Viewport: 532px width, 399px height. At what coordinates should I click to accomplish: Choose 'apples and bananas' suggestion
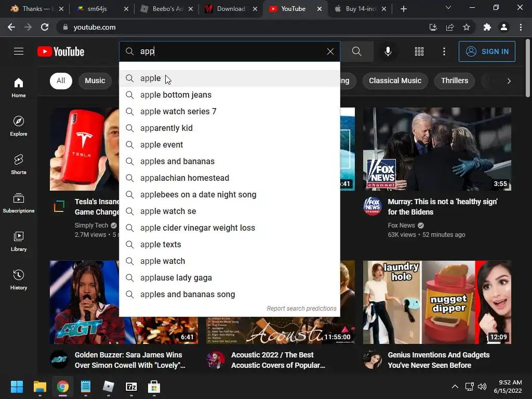[x=230, y=162]
